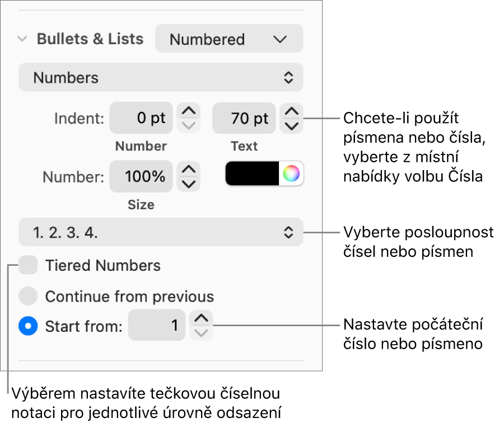Select the Start from radio button
Screen dimensions: 504x423
click(28, 326)
